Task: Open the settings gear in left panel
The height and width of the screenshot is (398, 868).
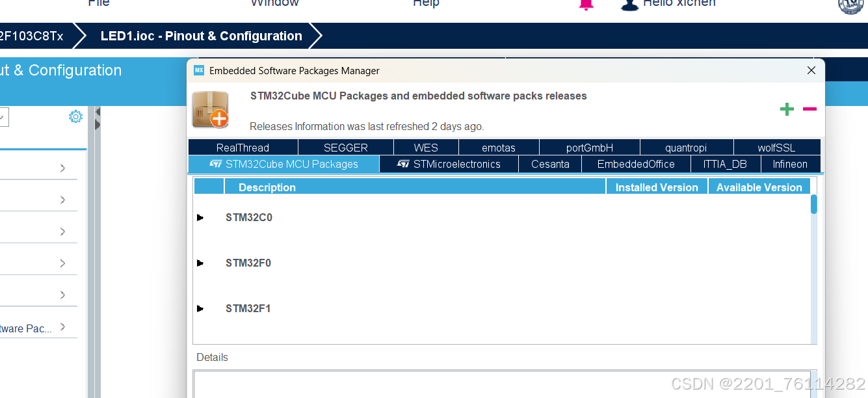Action: tap(76, 116)
